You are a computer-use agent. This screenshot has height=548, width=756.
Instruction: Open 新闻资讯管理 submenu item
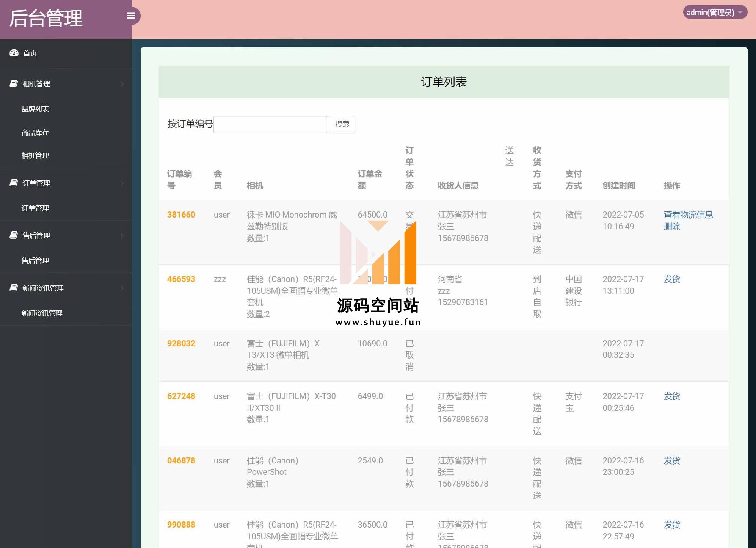[x=42, y=313]
